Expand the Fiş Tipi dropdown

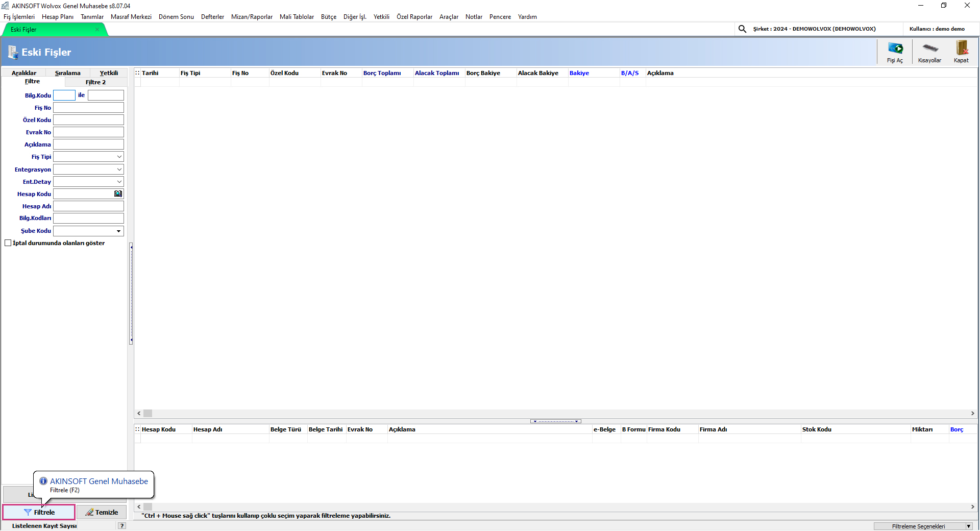(x=119, y=157)
